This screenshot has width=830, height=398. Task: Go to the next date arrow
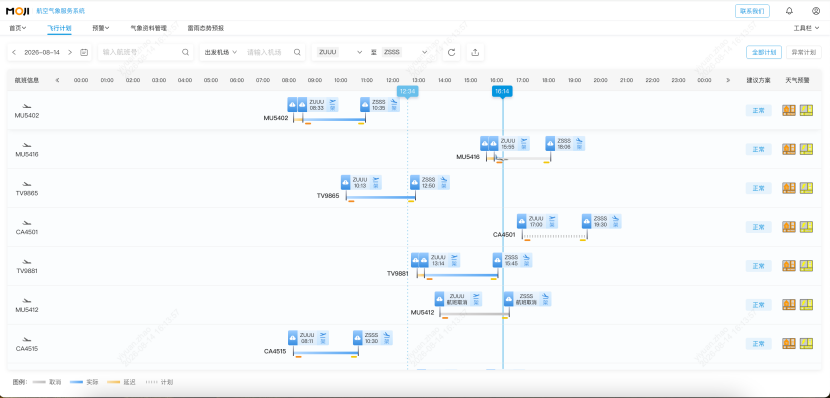tap(70, 52)
